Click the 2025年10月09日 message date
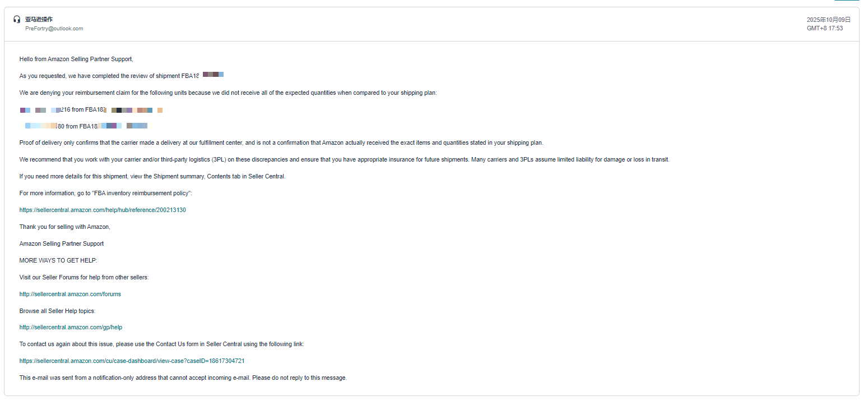 click(x=824, y=20)
